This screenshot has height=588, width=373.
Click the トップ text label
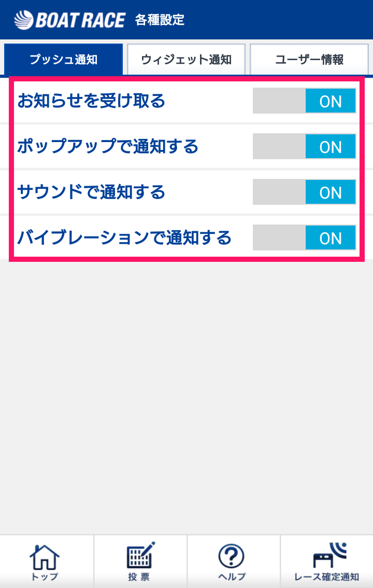click(x=45, y=577)
